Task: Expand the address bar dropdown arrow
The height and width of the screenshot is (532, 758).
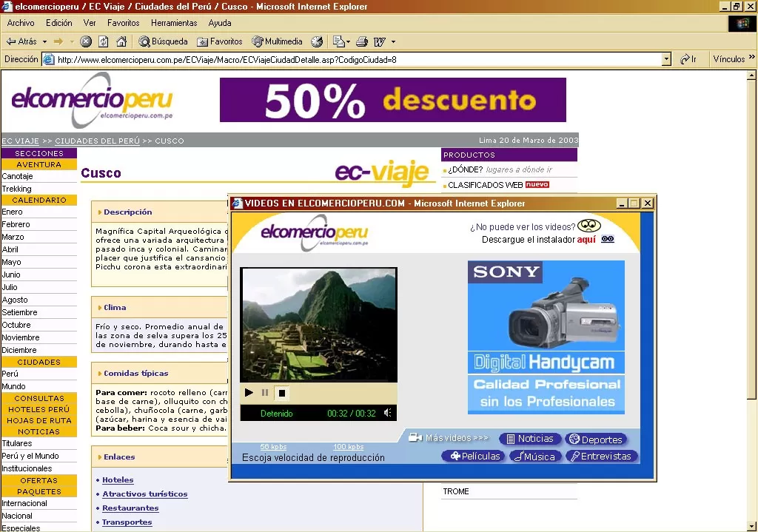Action: (666, 59)
